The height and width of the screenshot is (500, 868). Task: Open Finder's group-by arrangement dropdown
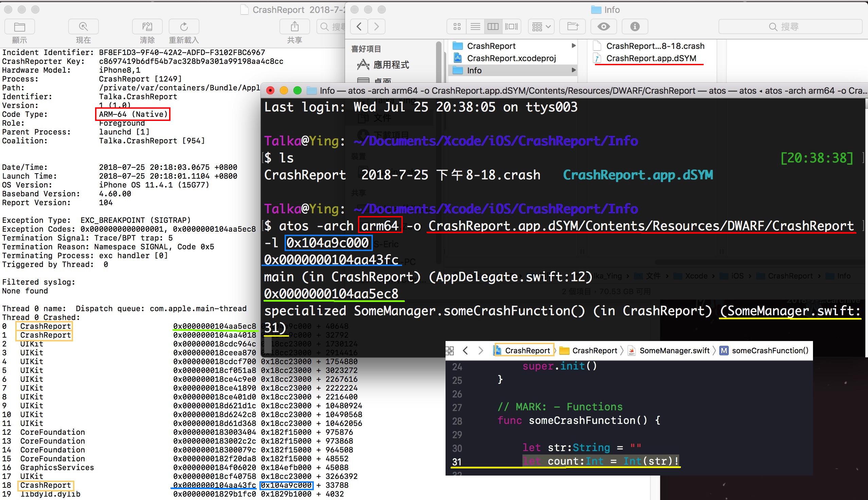tap(541, 26)
